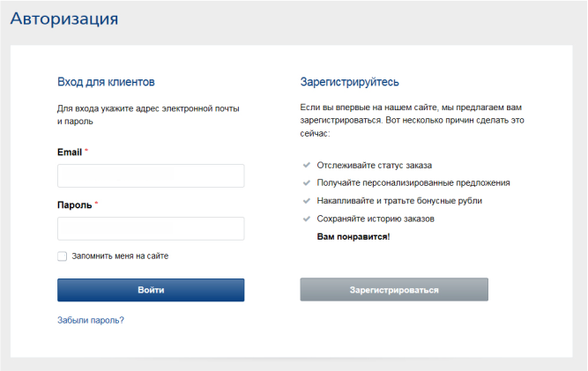The height and width of the screenshot is (371, 588).
Task: Click into the Пароль password field
Action: (151, 229)
